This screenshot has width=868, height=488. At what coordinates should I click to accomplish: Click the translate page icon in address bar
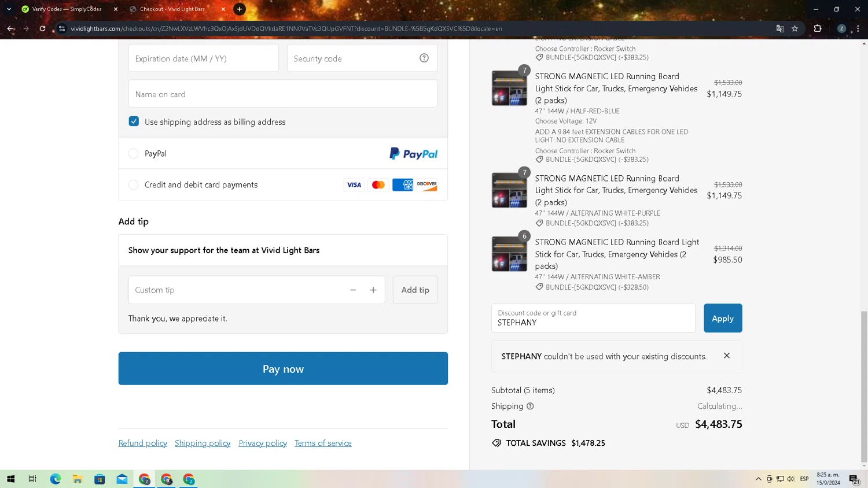pos(780,28)
